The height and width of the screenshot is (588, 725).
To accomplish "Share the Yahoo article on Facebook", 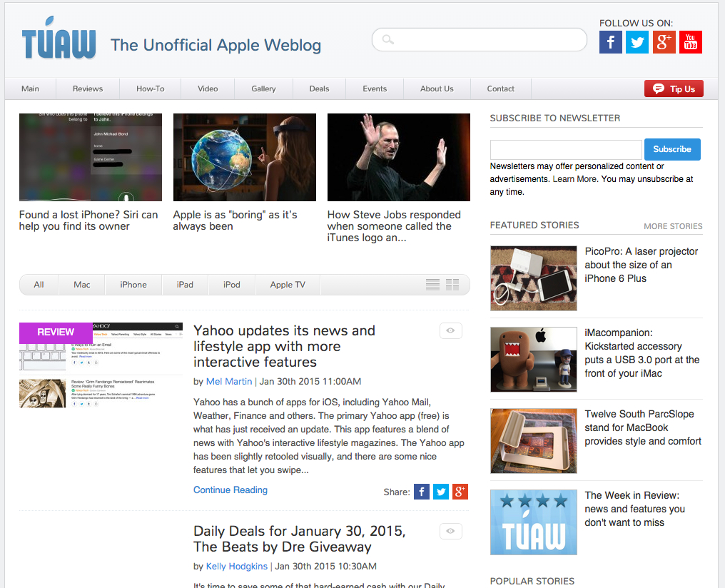I will tap(422, 492).
